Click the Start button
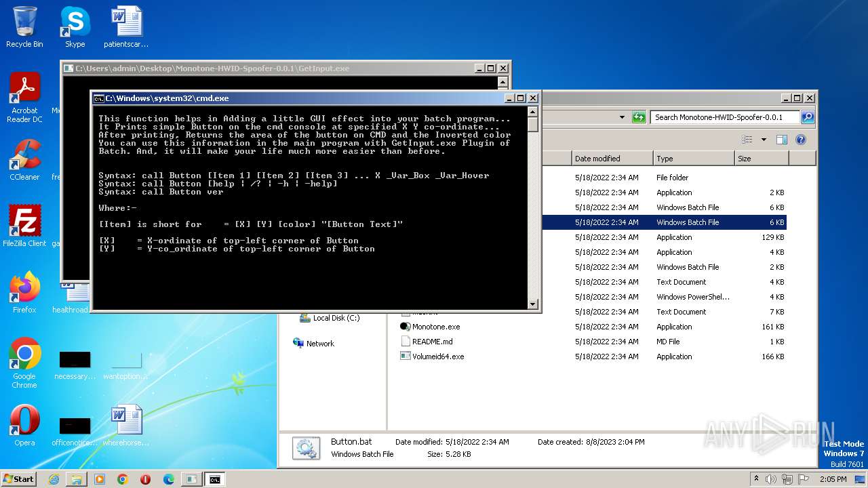The height and width of the screenshot is (488, 868). pos(19,479)
